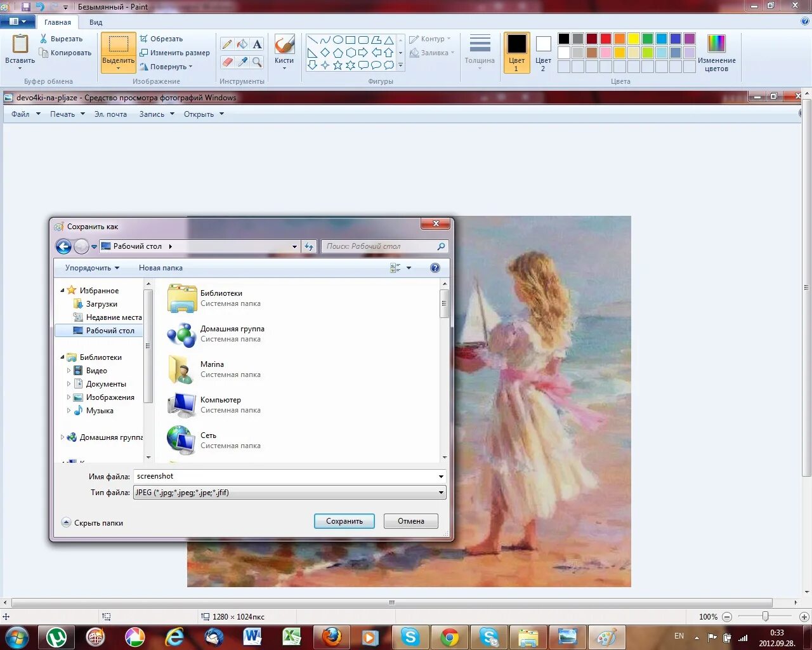This screenshot has height=650, width=812.
Task: Click Скрыть папки toggle
Action: click(x=93, y=523)
